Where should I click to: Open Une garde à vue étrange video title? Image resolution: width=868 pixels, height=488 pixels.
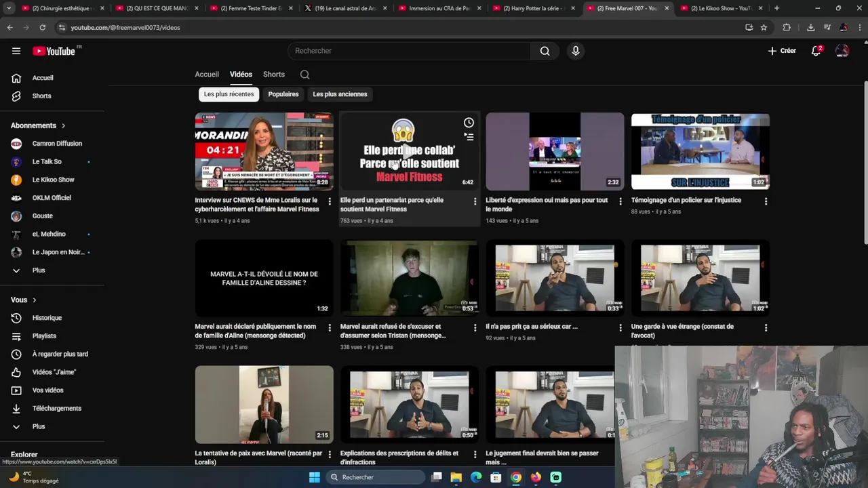point(682,331)
